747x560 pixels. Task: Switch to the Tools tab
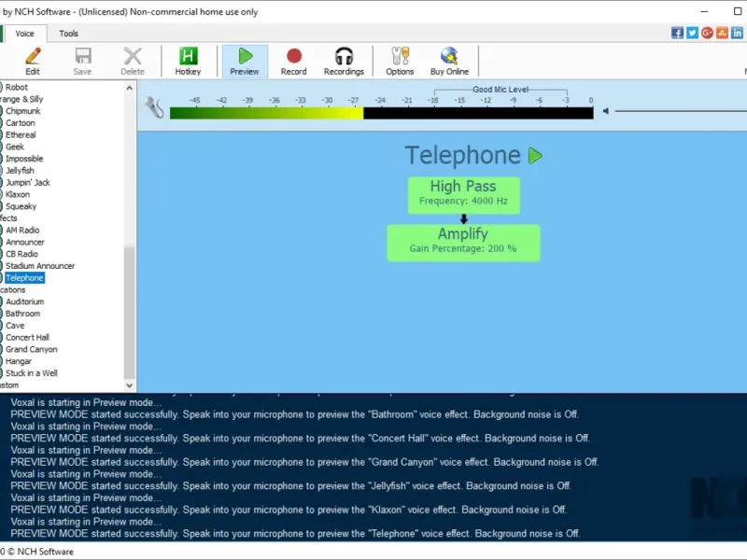[x=68, y=34]
